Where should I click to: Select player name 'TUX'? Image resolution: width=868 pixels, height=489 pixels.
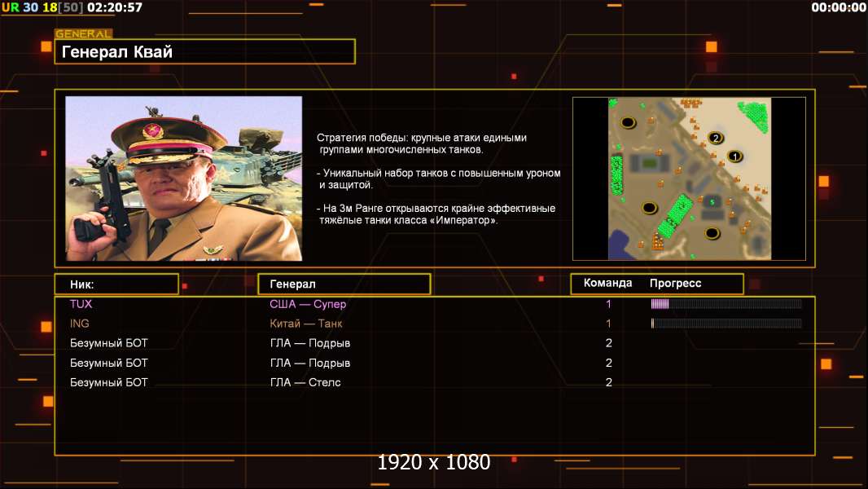[81, 304]
